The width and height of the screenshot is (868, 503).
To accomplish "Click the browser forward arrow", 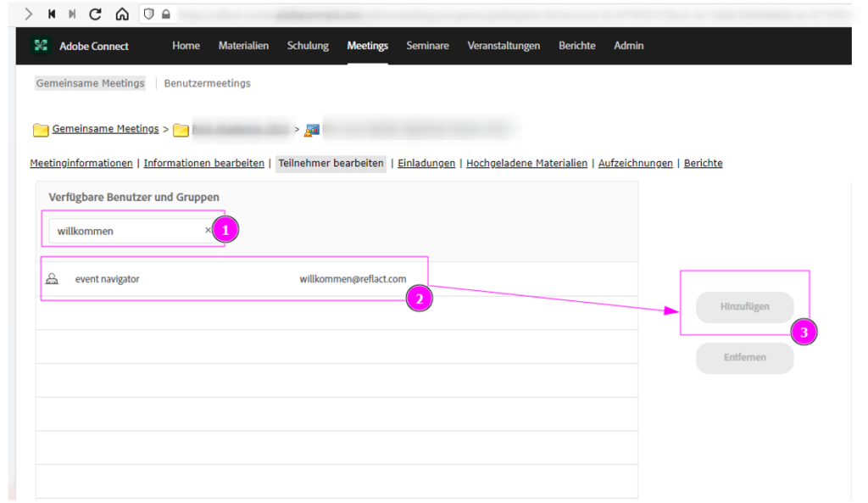I will pyautogui.click(x=29, y=14).
